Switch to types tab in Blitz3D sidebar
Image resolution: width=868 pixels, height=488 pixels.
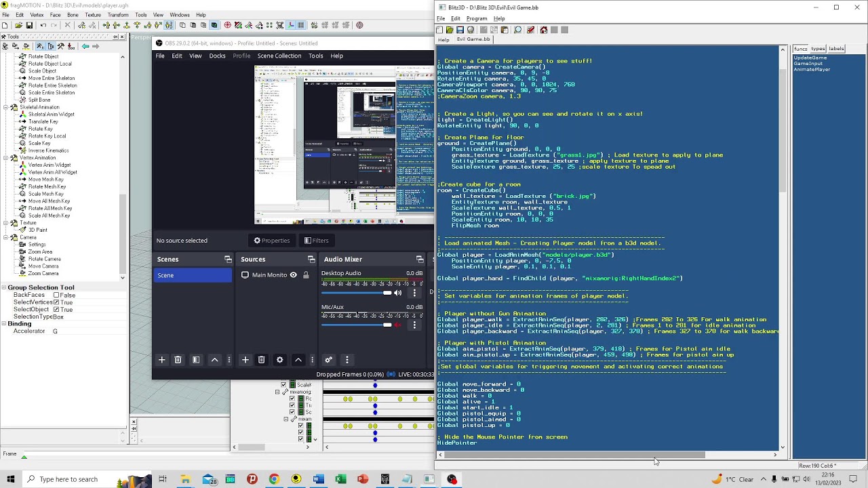(x=818, y=49)
